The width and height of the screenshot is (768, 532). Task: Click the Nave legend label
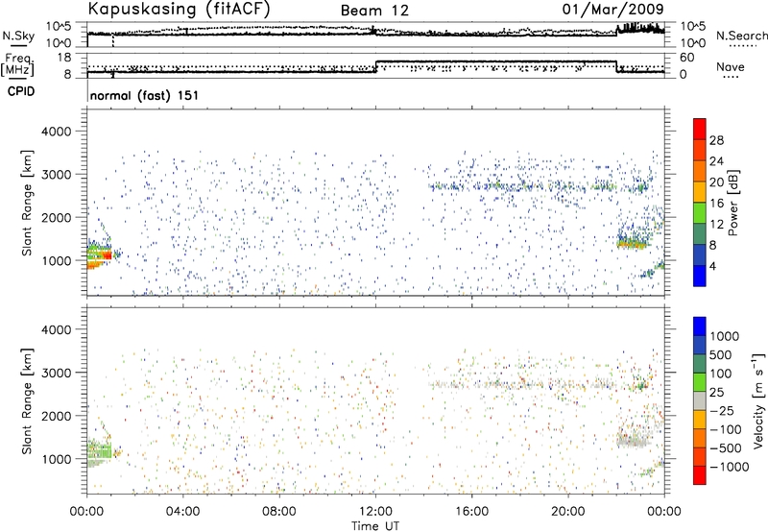[x=731, y=67]
